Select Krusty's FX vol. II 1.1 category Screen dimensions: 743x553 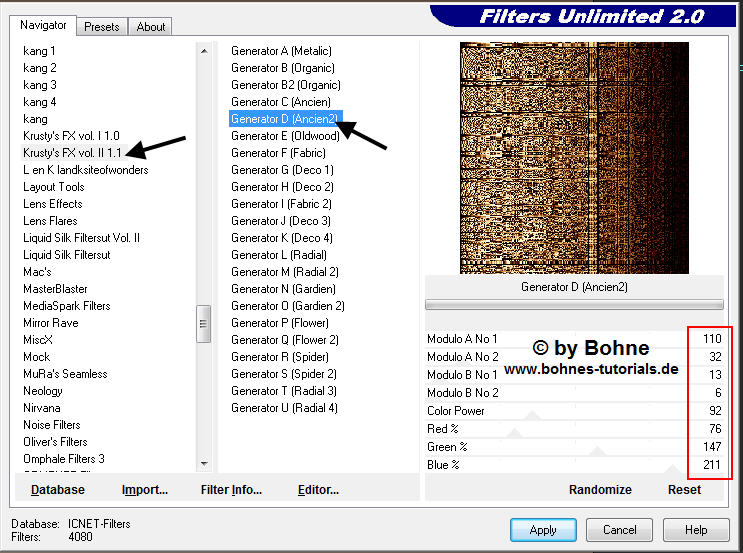pos(72,153)
